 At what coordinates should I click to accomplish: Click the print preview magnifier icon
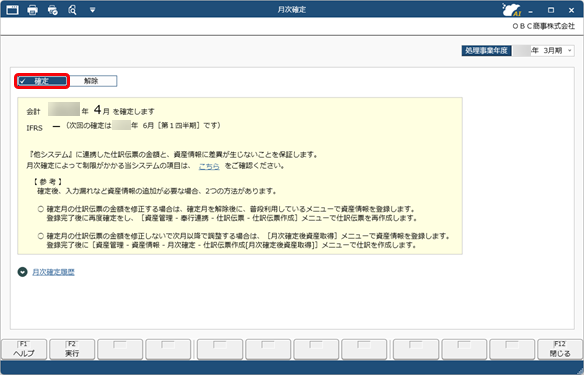click(x=72, y=10)
